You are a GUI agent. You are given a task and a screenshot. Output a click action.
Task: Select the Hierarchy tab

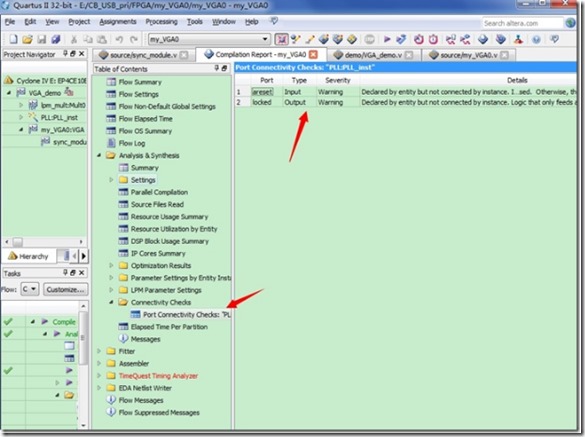(x=29, y=256)
